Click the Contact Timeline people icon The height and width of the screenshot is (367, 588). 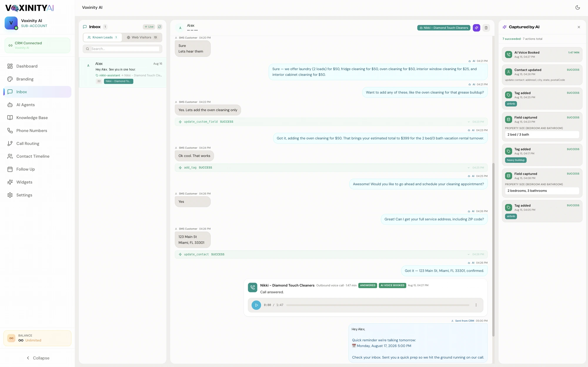[10, 156]
